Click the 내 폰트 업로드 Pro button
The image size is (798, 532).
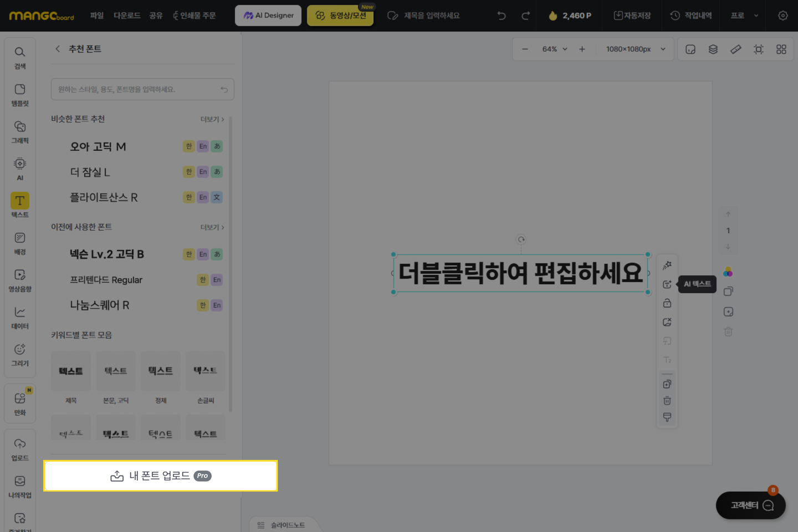(161, 475)
